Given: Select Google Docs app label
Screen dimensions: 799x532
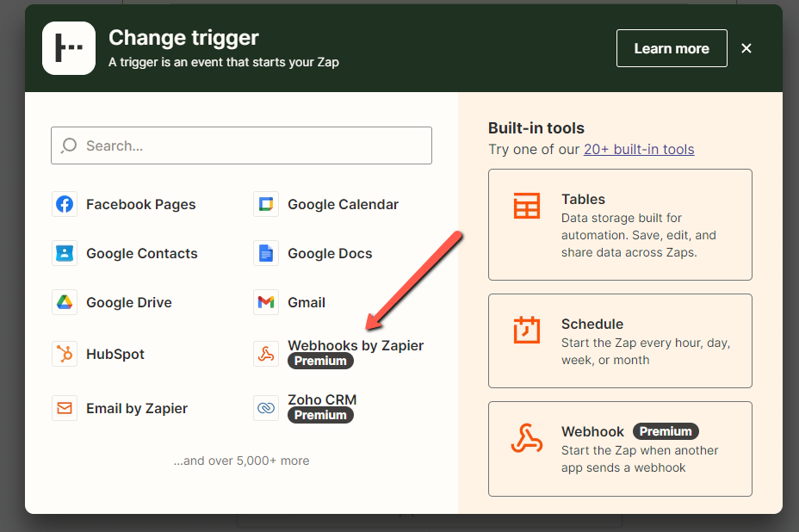Looking at the screenshot, I should pos(330,253).
